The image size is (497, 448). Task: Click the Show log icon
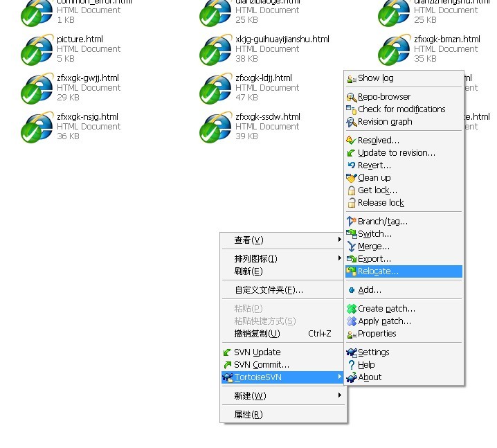[x=352, y=79]
